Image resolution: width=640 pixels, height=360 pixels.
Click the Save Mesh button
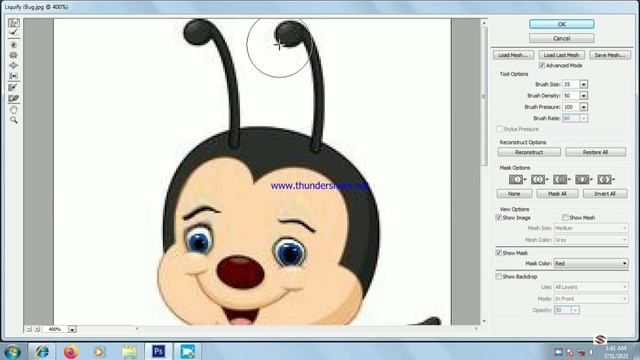click(610, 55)
